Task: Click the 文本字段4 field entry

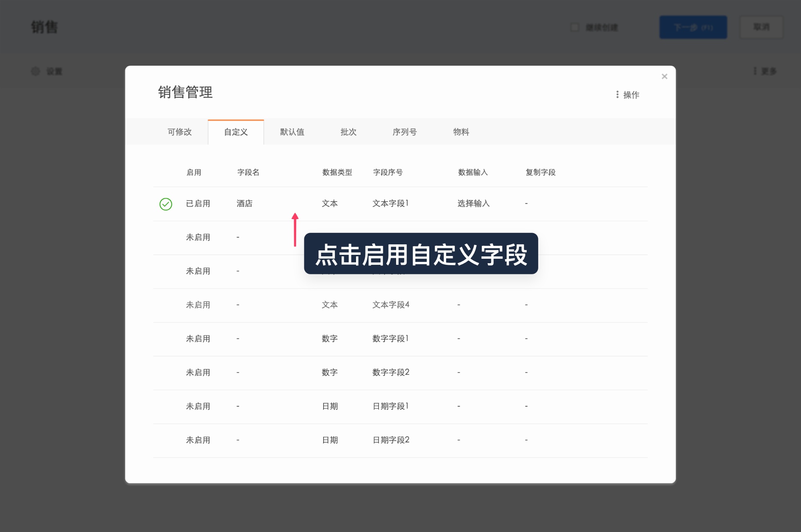Action: pyautogui.click(x=390, y=305)
